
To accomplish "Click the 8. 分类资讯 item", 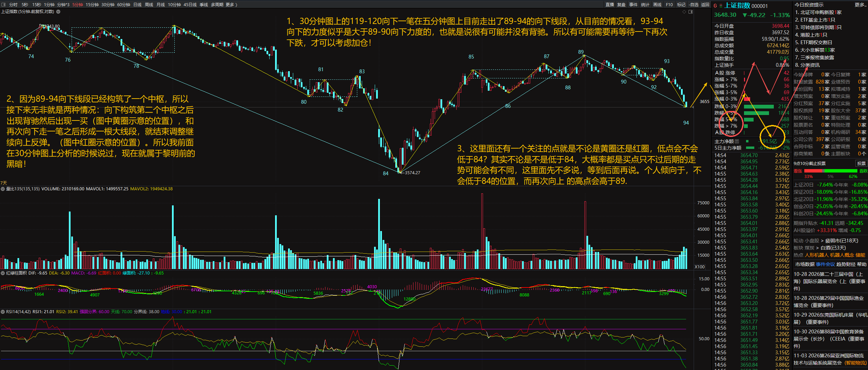I will tap(807, 65).
